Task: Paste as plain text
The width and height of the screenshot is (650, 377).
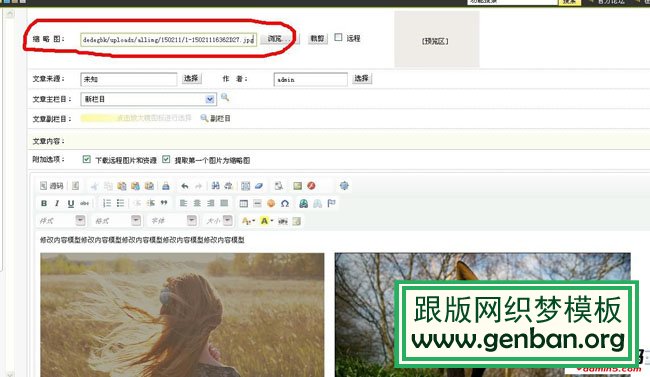Action: [136, 186]
